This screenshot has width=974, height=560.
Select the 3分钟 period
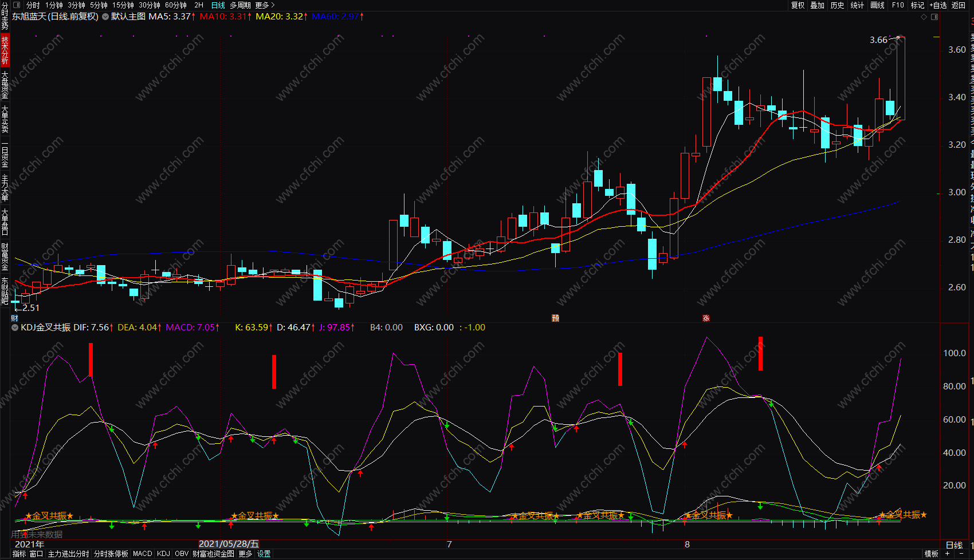point(76,5)
